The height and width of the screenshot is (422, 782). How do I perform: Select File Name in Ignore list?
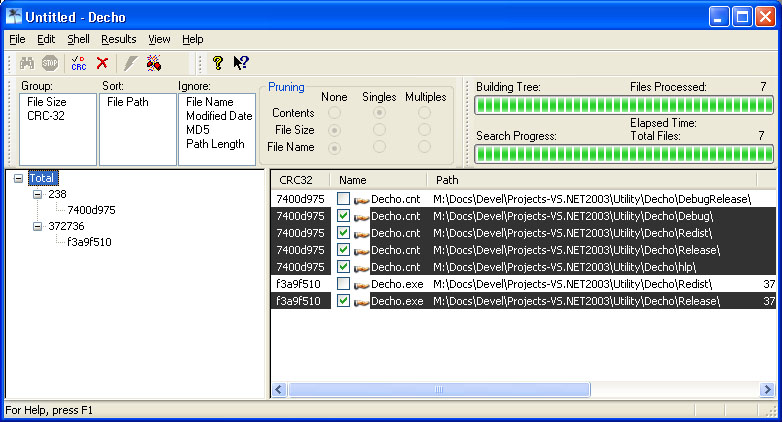tap(209, 102)
